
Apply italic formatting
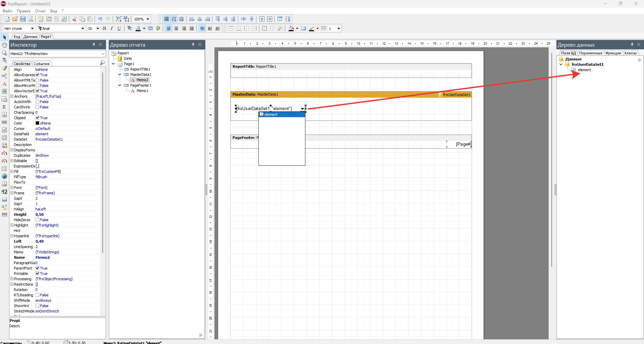(x=112, y=29)
